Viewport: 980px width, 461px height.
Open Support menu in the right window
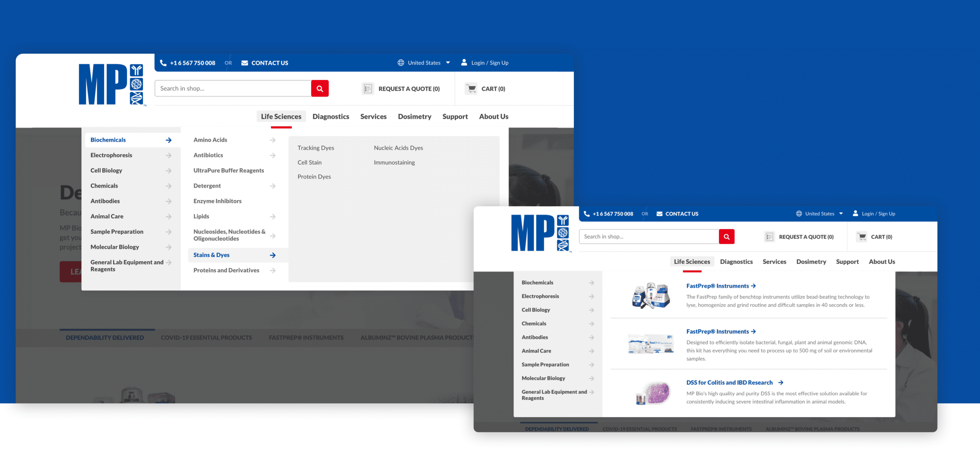tap(847, 262)
